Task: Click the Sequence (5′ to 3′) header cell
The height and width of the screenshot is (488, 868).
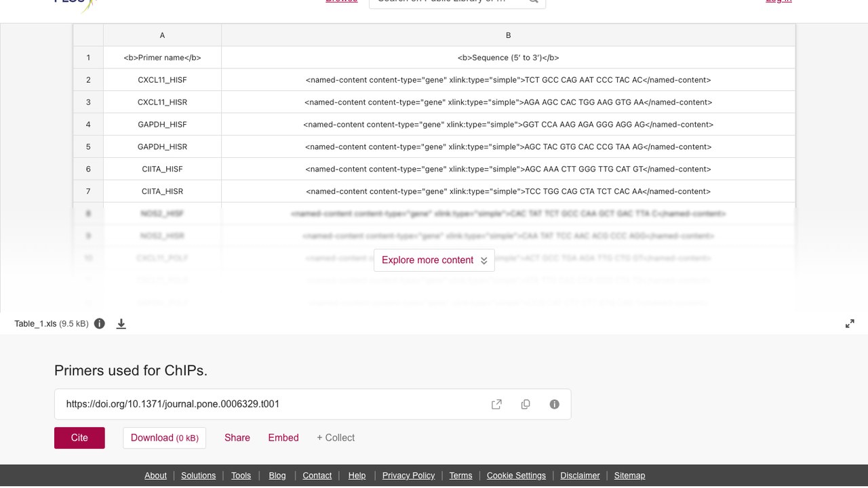Action: click(x=509, y=58)
